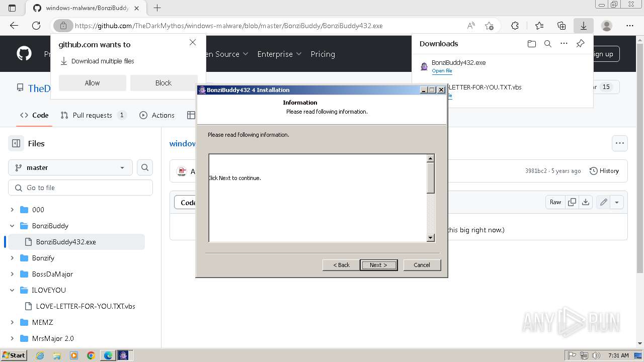
Task: Toggle the Downloads toolbar icon
Action: point(584,26)
